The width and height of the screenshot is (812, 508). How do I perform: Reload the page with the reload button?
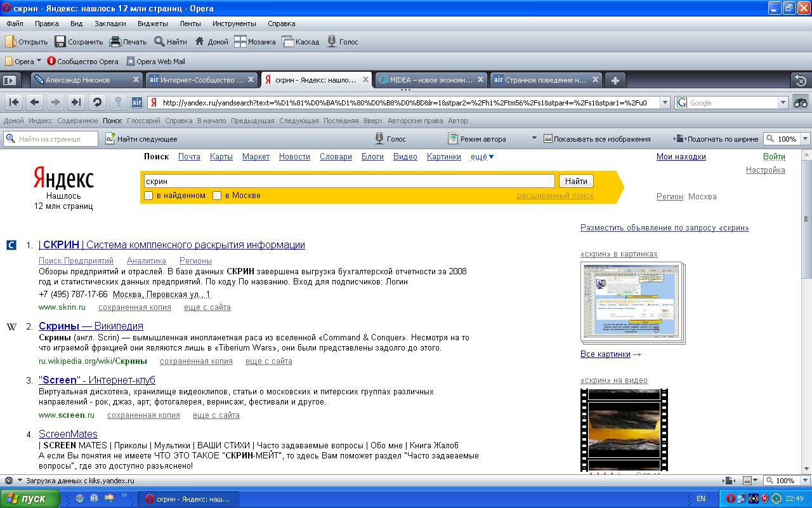tap(97, 102)
